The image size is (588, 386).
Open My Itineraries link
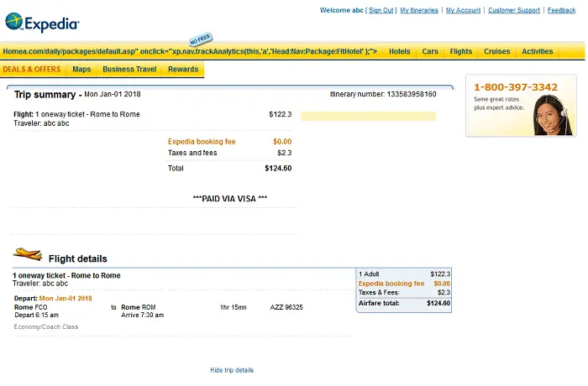click(419, 10)
